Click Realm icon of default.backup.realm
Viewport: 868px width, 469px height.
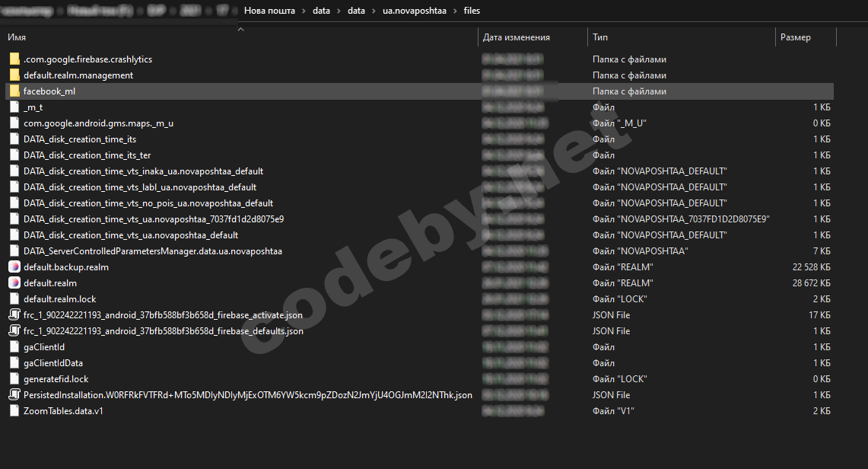click(14, 267)
